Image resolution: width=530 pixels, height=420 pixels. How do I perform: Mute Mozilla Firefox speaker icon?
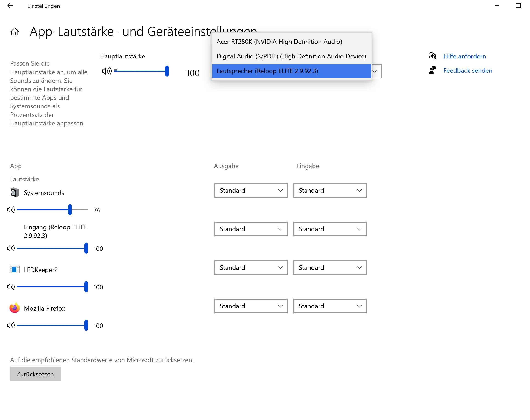[x=11, y=325]
